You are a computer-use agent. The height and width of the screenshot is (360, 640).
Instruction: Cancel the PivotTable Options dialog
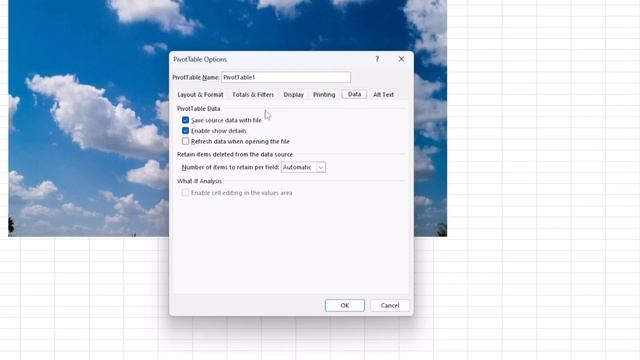point(390,305)
